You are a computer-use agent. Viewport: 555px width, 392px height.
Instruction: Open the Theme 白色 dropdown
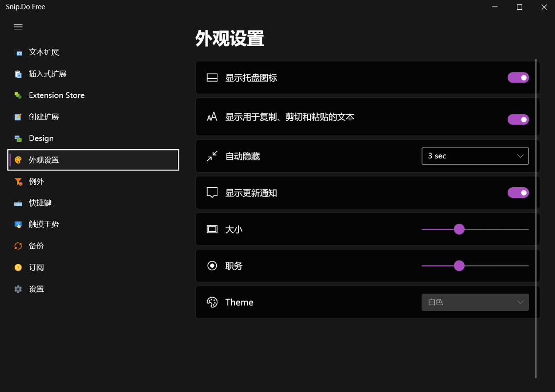tap(475, 302)
